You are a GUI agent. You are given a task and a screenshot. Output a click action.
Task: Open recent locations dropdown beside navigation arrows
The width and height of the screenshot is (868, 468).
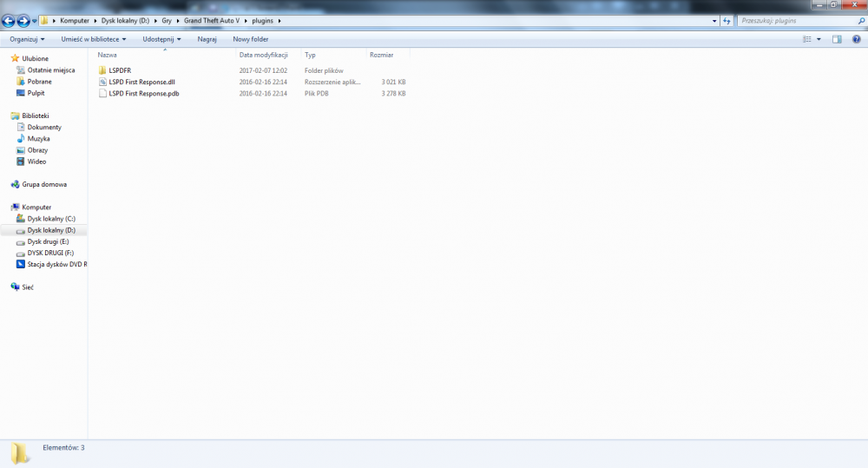[35, 21]
